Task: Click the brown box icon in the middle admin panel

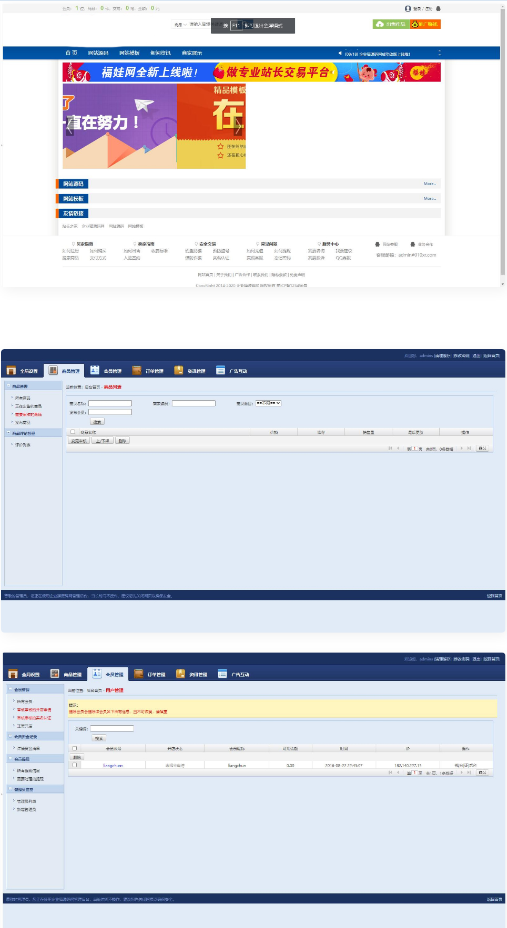Action: [137, 370]
